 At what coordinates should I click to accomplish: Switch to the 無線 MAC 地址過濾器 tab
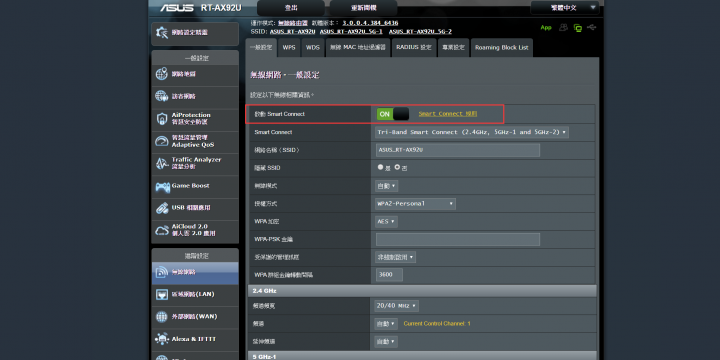pyautogui.click(x=358, y=48)
